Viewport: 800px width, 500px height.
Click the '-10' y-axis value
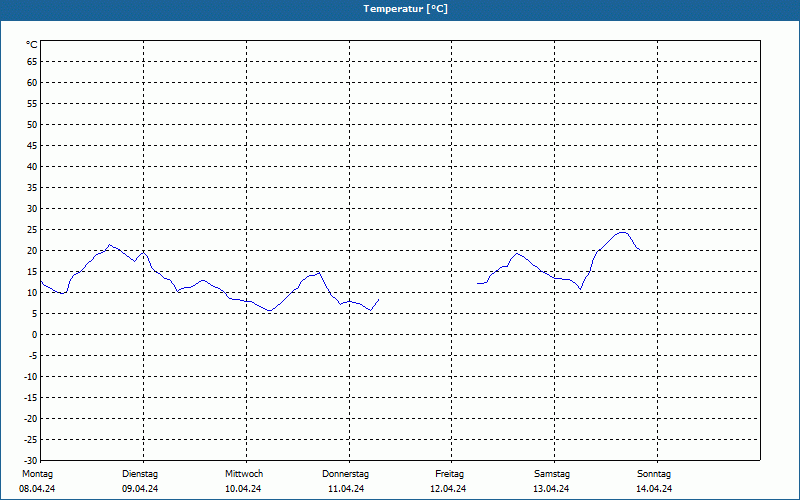[x=31, y=377]
